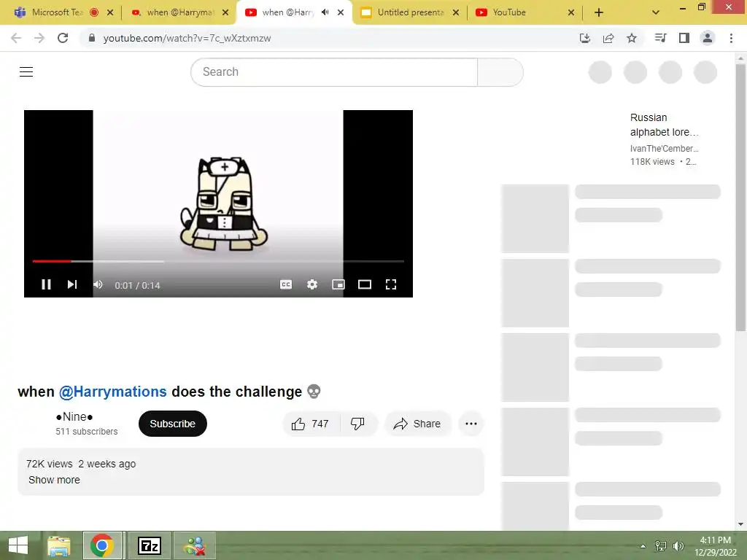Go back in browser
The height and width of the screenshot is (560, 747).
pos(16,38)
